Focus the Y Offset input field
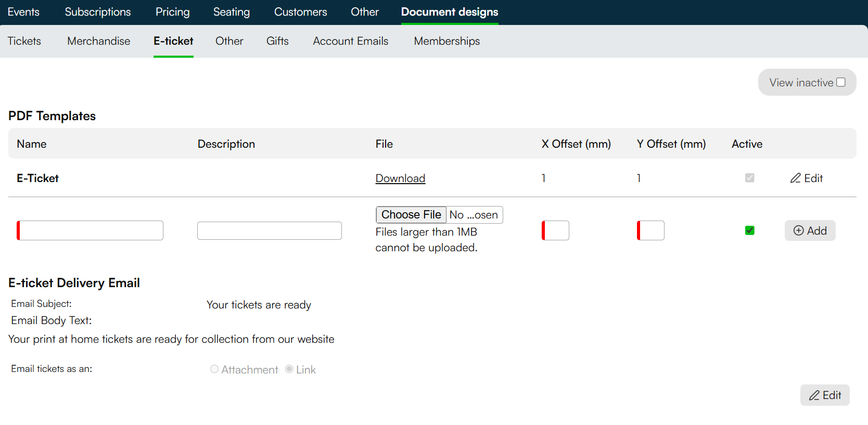 click(650, 230)
